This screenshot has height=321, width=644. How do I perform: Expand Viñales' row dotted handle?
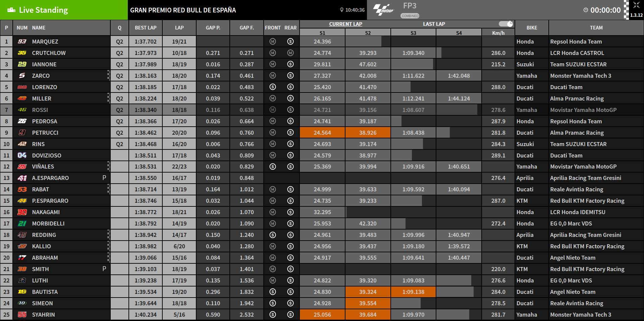(108, 167)
